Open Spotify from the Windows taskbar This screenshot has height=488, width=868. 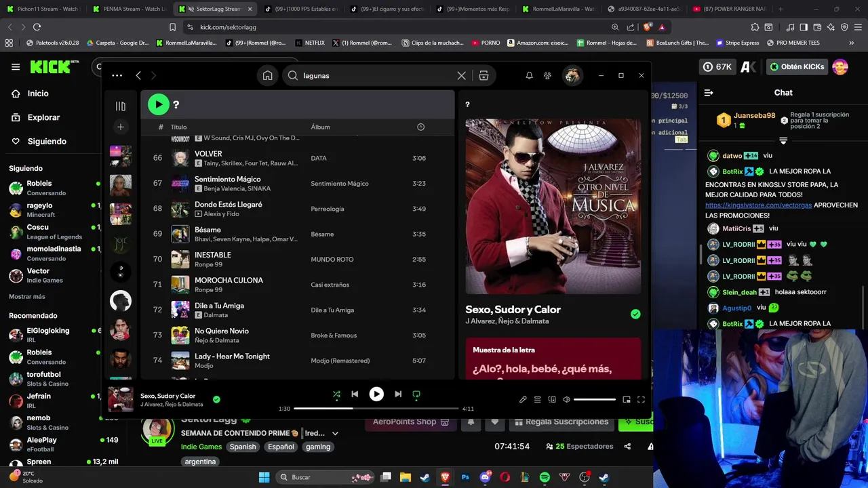point(545,477)
